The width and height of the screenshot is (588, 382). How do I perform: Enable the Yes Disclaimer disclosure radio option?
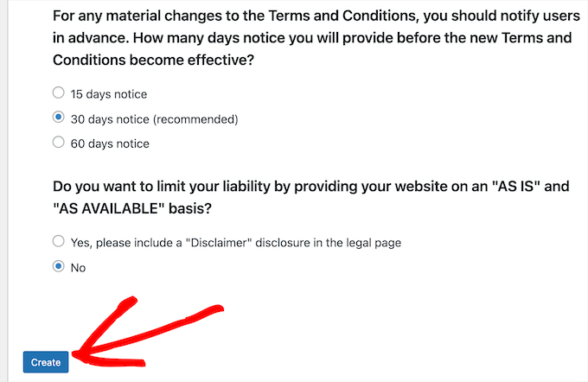[59, 241]
